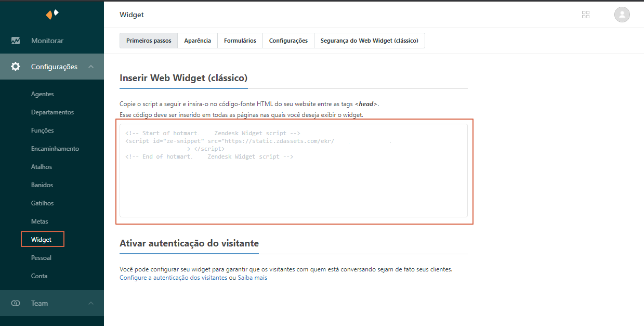
Task: Open the products grid icon
Action: [586, 15]
